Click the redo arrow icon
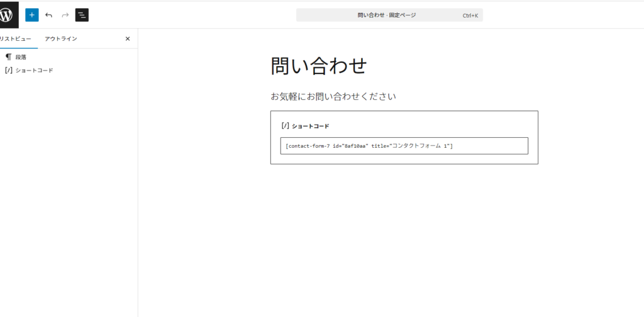The height and width of the screenshot is (317, 644). [65, 15]
